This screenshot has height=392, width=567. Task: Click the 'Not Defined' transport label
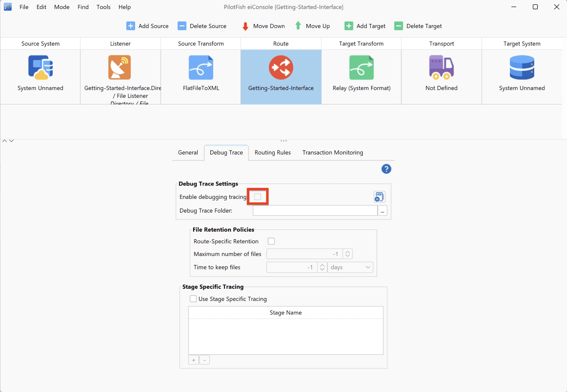coord(441,88)
